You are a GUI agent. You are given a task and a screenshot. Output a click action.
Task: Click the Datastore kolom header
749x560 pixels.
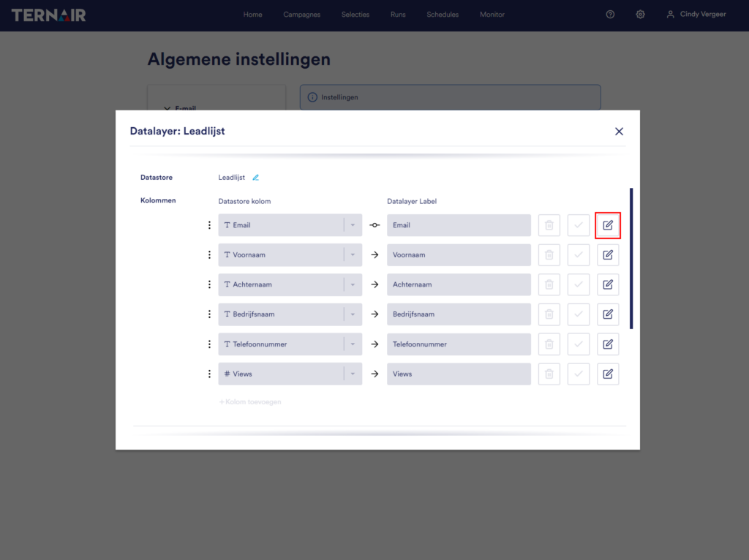[244, 202]
